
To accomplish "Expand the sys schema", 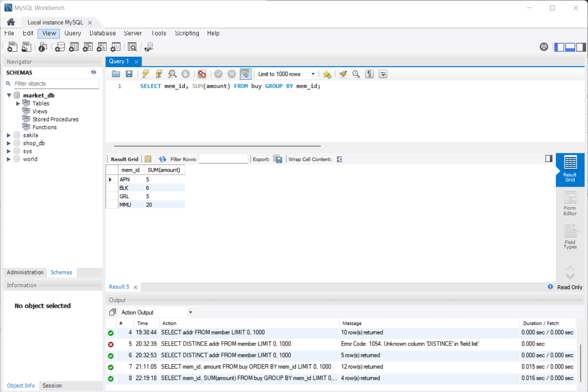I will click(x=9, y=151).
